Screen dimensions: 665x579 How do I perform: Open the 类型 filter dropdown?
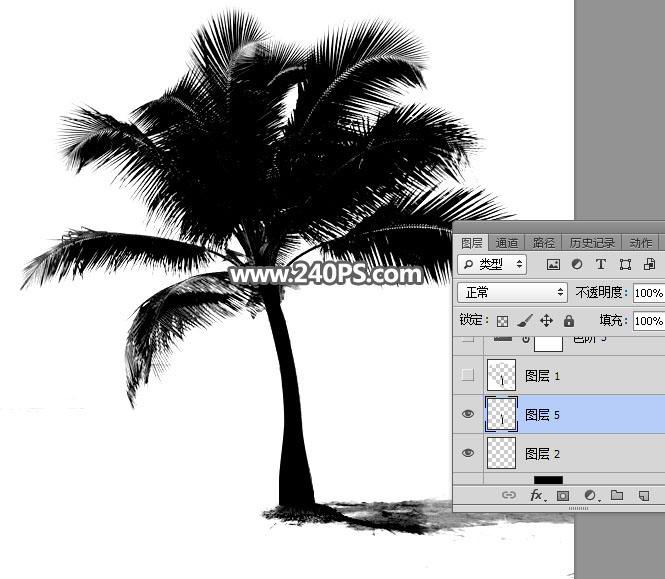(x=492, y=265)
